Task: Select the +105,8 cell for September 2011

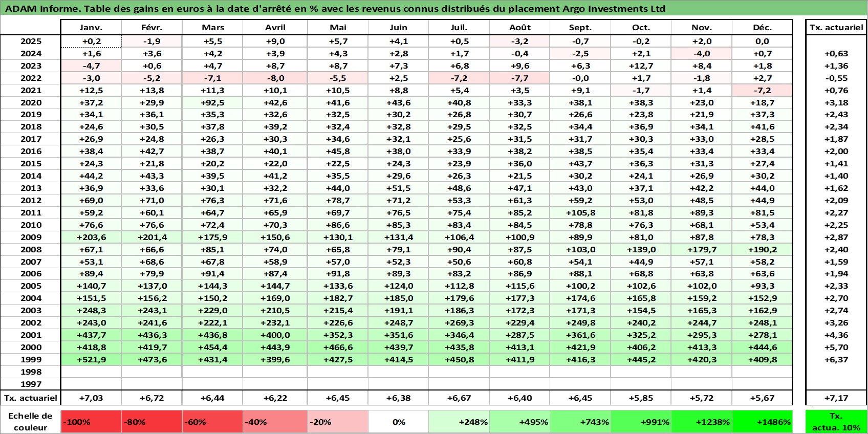Action: 580,212
